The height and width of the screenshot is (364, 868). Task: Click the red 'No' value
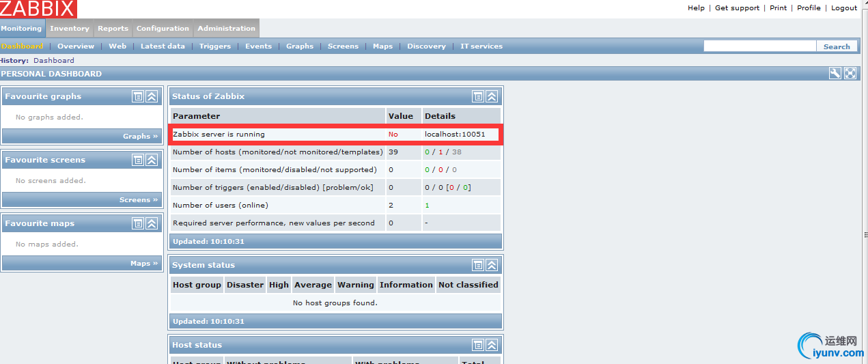pos(393,135)
